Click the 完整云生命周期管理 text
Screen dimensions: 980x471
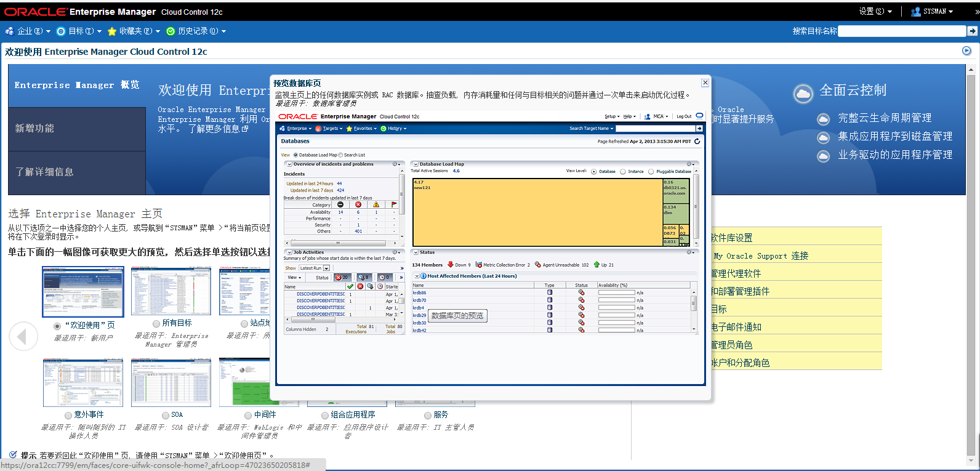click(x=885, y=118)
